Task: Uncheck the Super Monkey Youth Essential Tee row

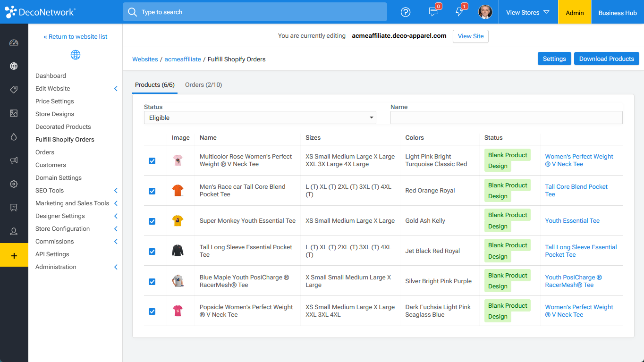Action: coord(152,221)
